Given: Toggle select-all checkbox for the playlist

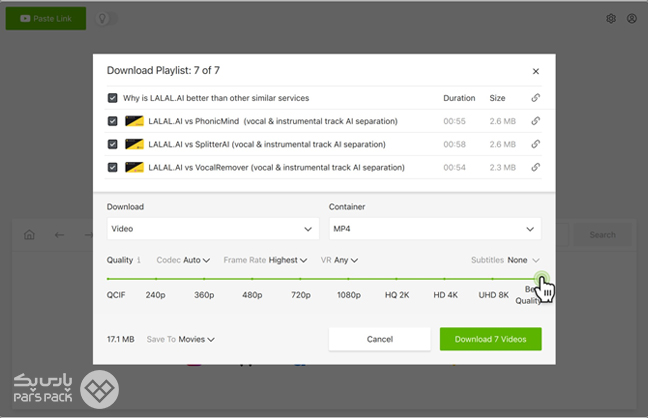Looking at the screenshot, I should click(112, 98).
